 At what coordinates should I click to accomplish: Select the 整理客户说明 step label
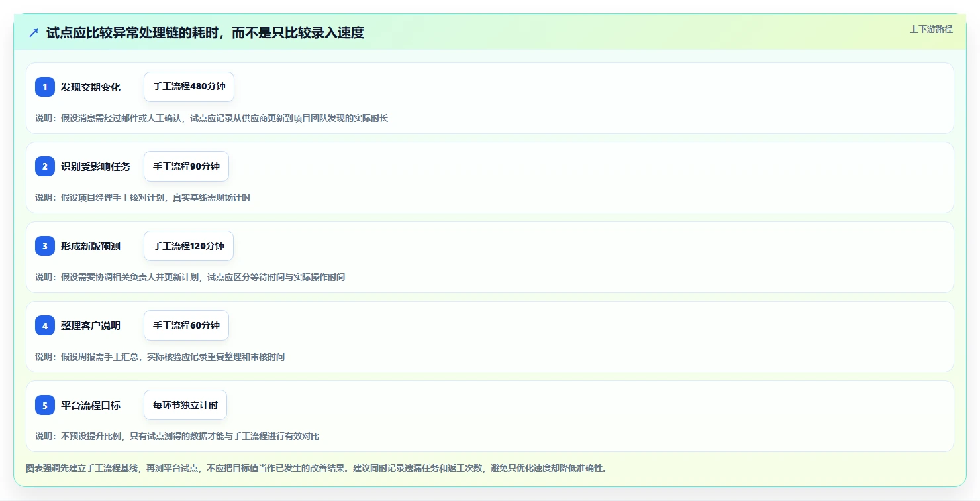[91, 325]
